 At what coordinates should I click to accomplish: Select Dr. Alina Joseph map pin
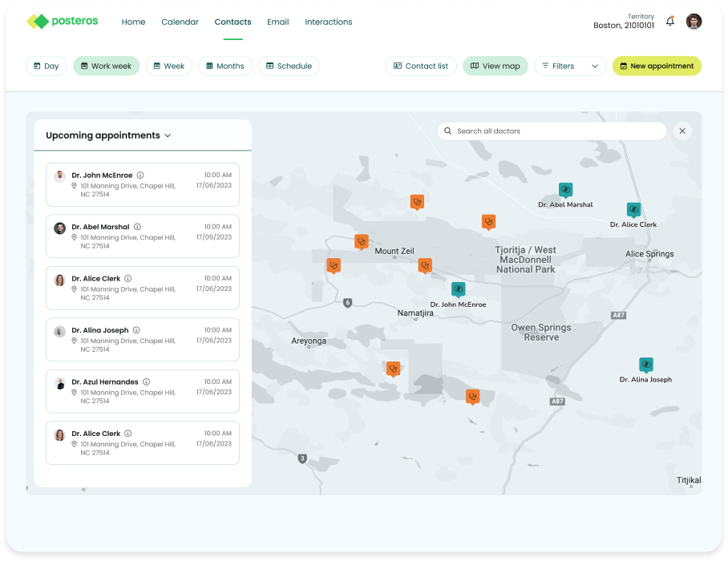(645, 365)
